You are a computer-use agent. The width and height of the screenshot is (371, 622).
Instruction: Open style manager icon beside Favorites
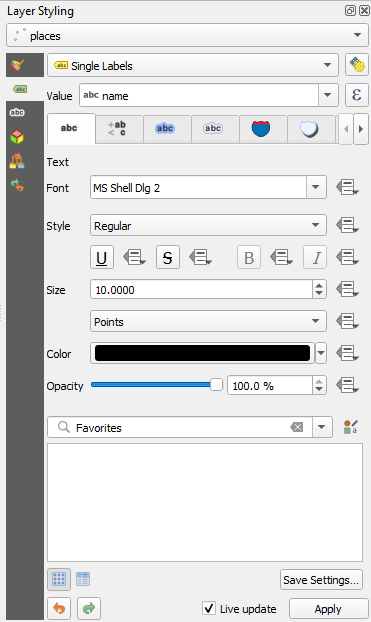350,427
